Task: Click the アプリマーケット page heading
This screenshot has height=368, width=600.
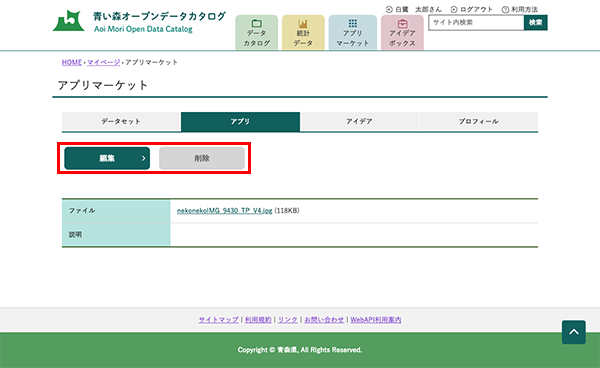Action: pyautogui.click(x=103, y=85)
